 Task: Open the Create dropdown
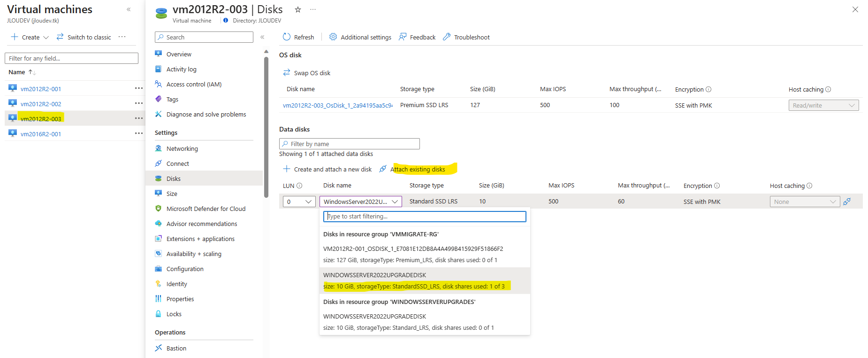tap(30, 37)
